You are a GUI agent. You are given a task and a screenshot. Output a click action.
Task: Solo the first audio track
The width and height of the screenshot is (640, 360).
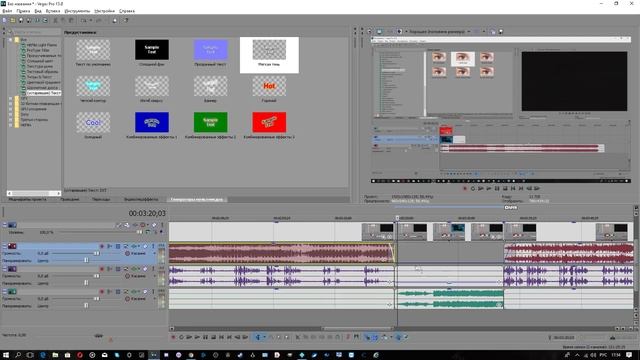(x=153, y=247)
